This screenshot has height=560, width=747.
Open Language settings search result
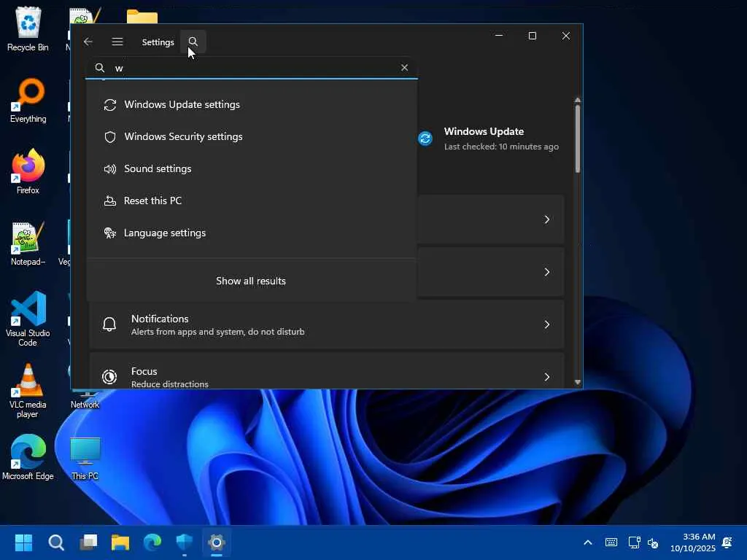[x=252, y=233]
